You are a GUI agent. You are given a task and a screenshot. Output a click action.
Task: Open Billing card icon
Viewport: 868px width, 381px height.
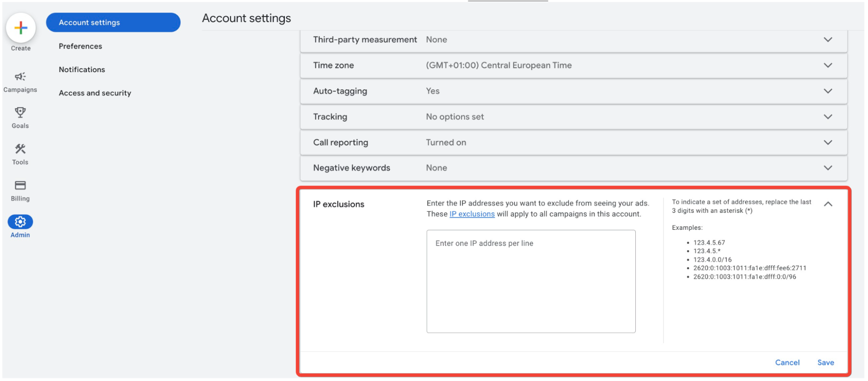(x=20, y=186)
